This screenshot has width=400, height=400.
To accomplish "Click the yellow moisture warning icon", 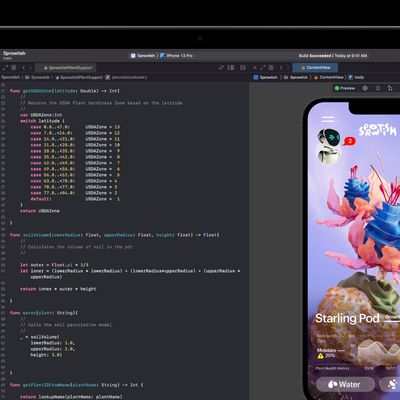I will tap(321, 356).
